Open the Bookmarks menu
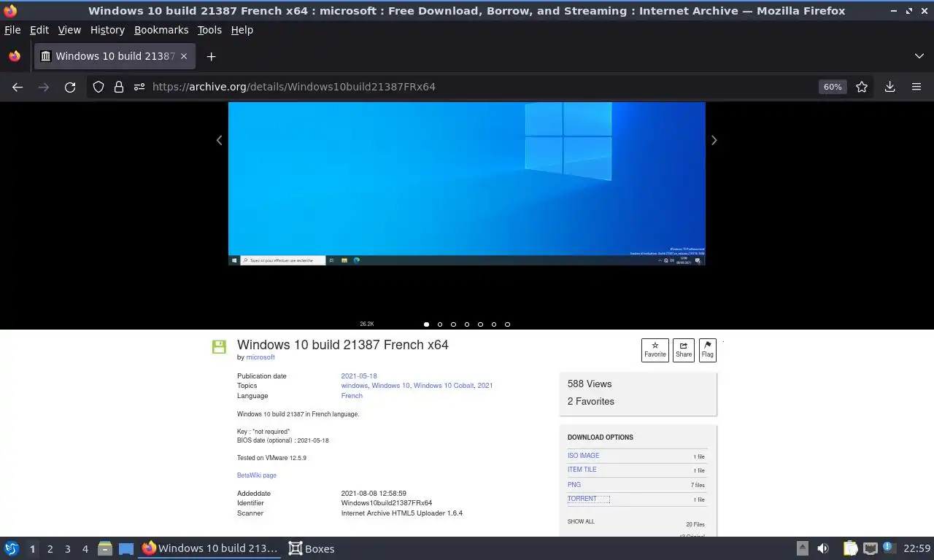The image size is (934, 560). coord(161,30)
